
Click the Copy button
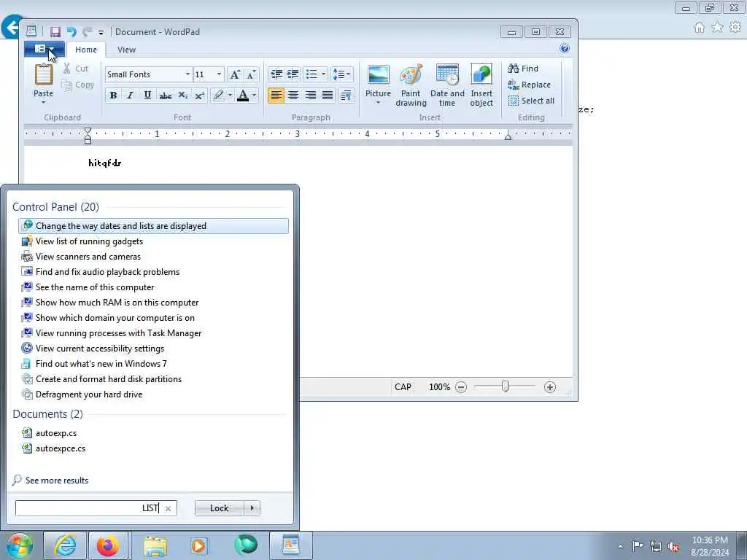coord(78,85)
